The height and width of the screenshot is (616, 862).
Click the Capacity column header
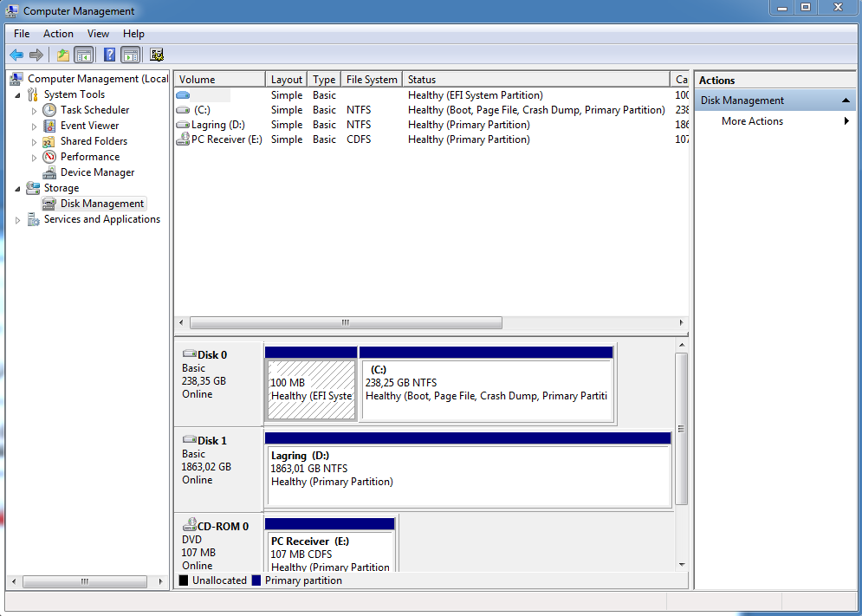(681, 80)
